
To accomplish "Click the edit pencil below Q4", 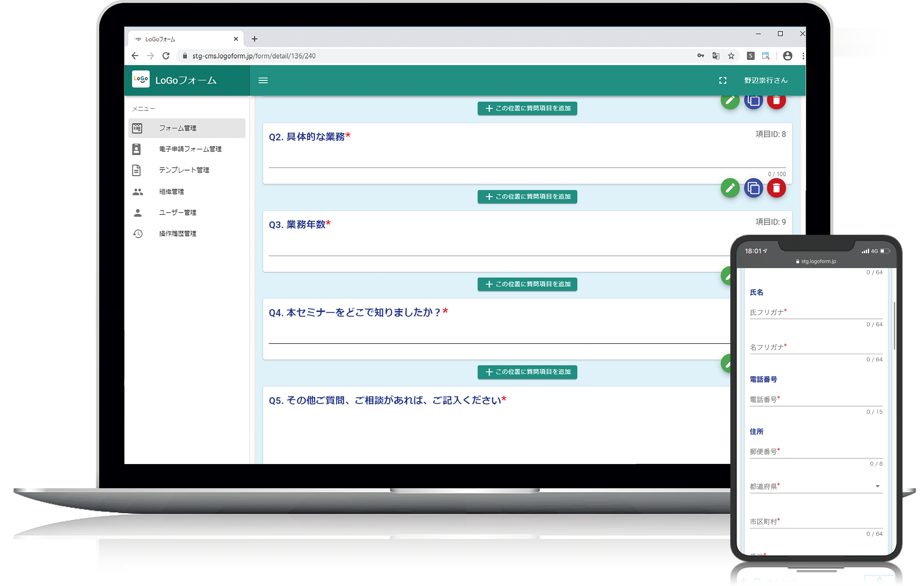I will click(x=726, y=363).
